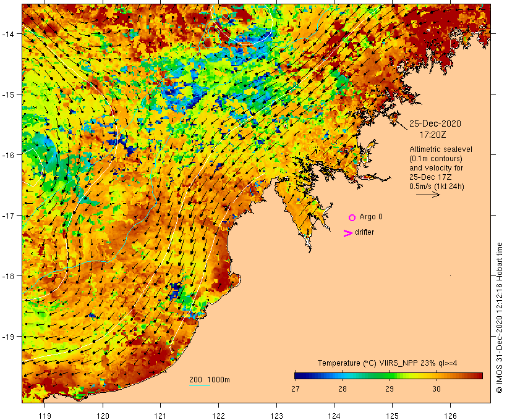507x420 pixels.
Task: Click the latitude label -15
Action: coord(8,94)
